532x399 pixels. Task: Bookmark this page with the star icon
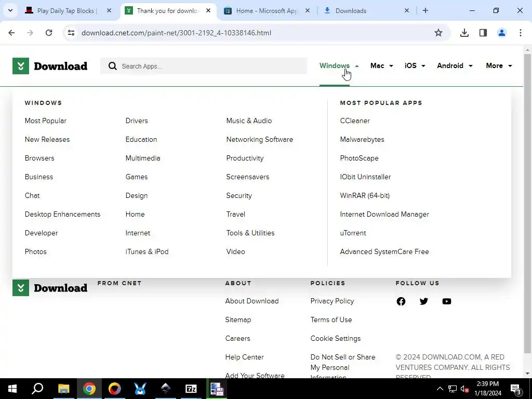[438, 33]
